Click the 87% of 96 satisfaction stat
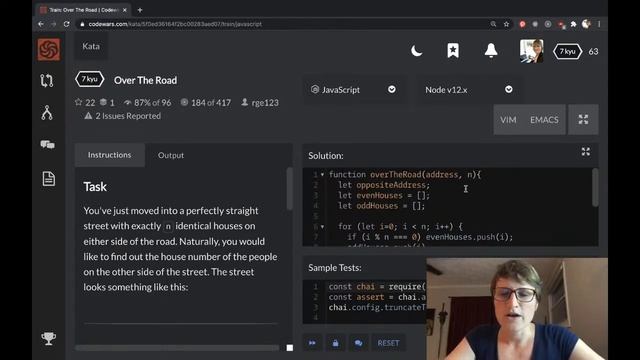640x360 pixels. click(x=147, y=102)
